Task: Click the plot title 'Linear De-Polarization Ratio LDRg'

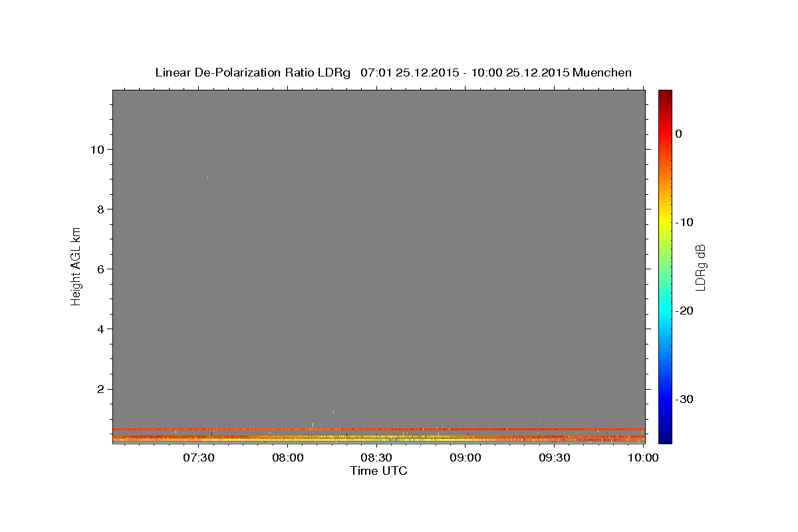Action: point(253,72)
